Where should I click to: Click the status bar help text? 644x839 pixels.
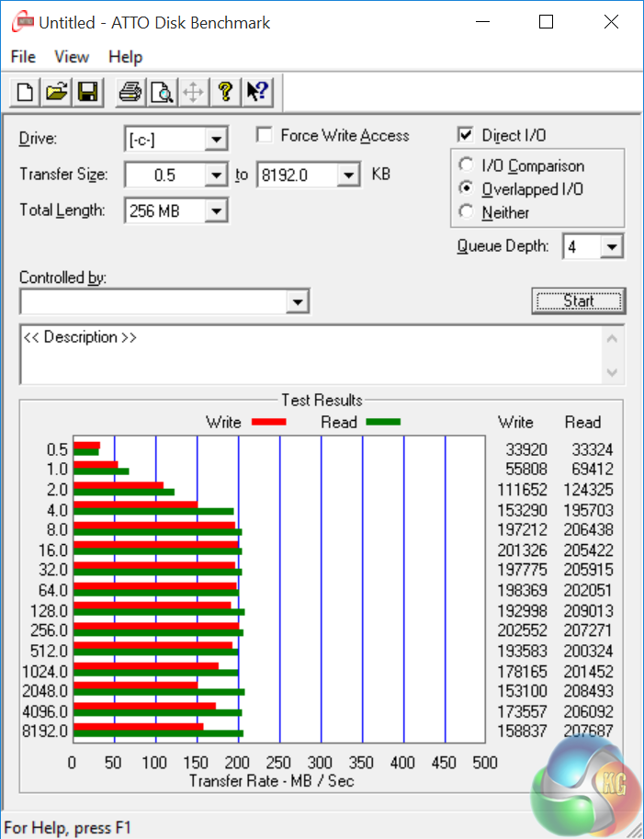pyautogui.click(x=67, y=828)
